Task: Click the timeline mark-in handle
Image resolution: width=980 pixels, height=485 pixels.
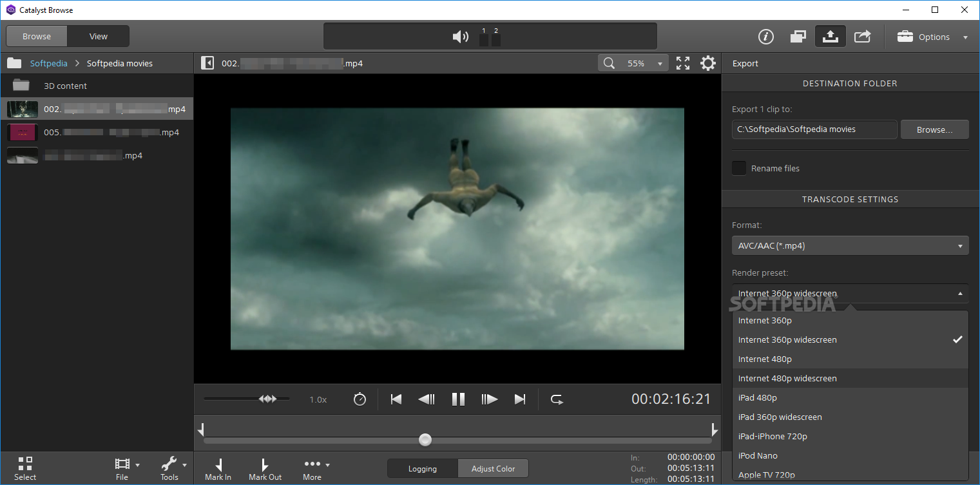Action: [201, 429]
